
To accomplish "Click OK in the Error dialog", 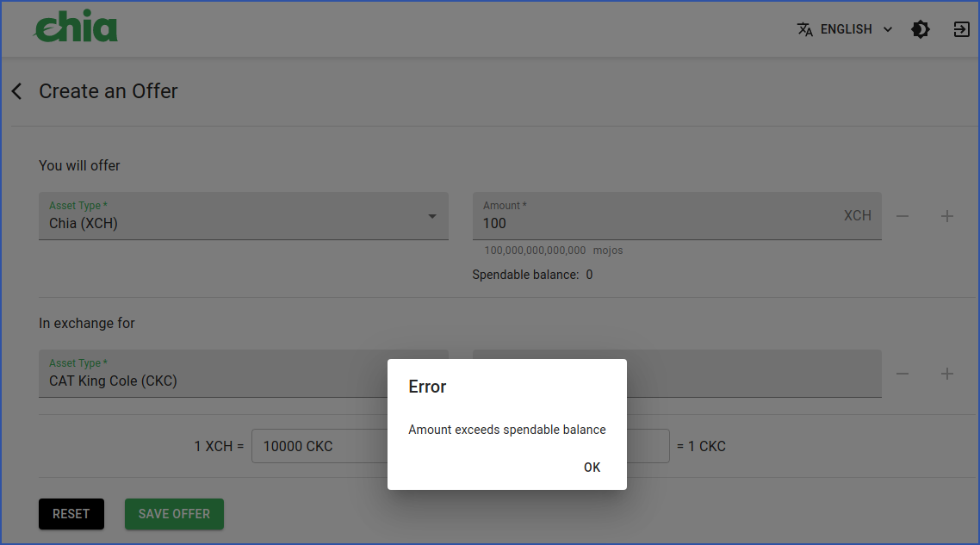I will pos(592,468).
